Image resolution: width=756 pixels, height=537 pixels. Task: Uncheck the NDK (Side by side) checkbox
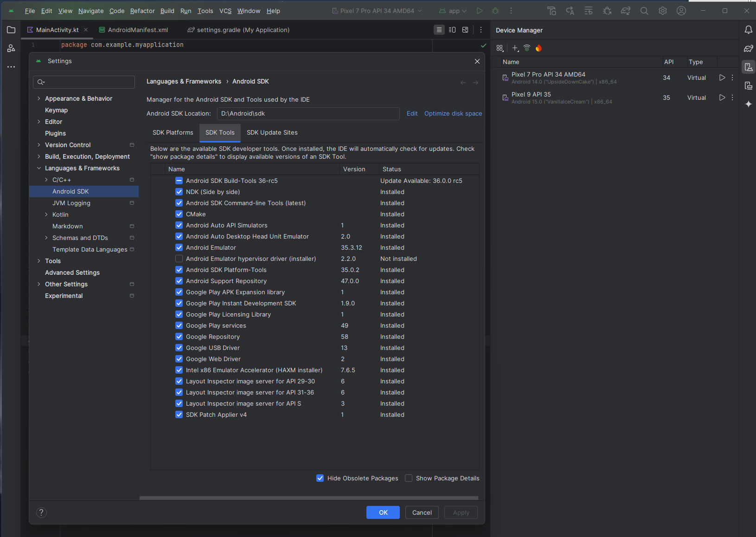pos(179,192)
